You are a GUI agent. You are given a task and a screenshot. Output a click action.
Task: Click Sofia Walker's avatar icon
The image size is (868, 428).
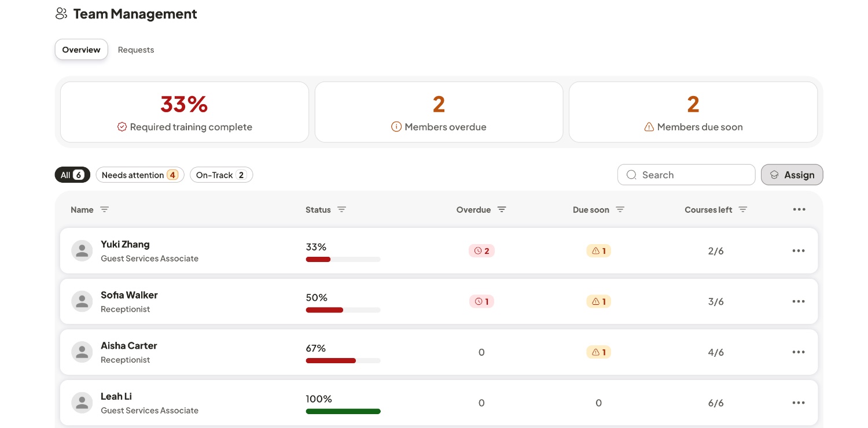tap(82, 301)
